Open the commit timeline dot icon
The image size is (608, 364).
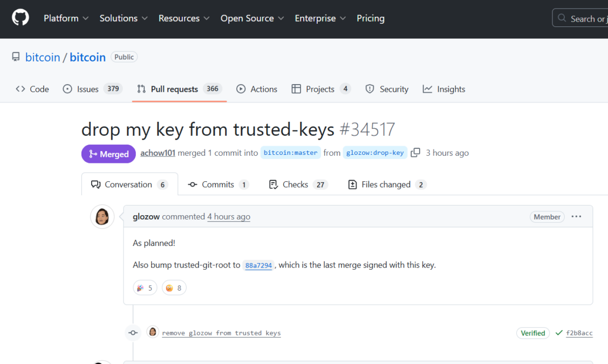(133, 333)
